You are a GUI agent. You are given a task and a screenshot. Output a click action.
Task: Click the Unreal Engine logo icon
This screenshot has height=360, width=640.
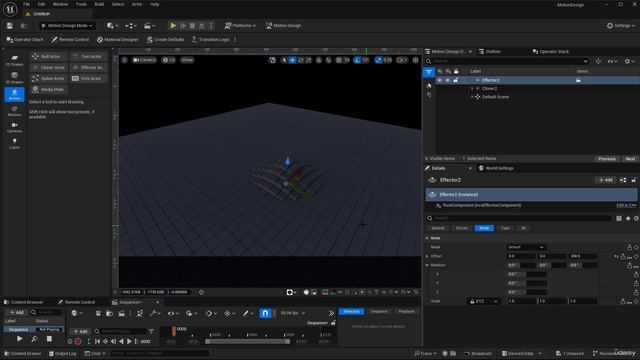click(x=10, y=9)
